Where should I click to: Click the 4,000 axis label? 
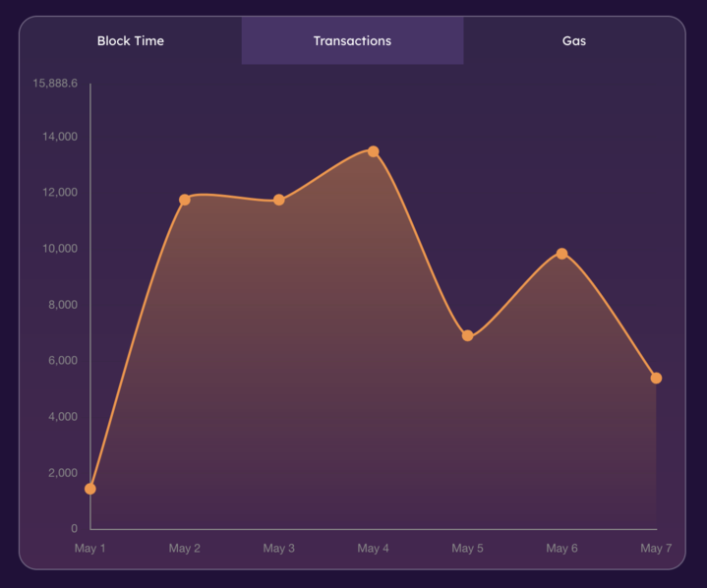click(x=63, y=417)
